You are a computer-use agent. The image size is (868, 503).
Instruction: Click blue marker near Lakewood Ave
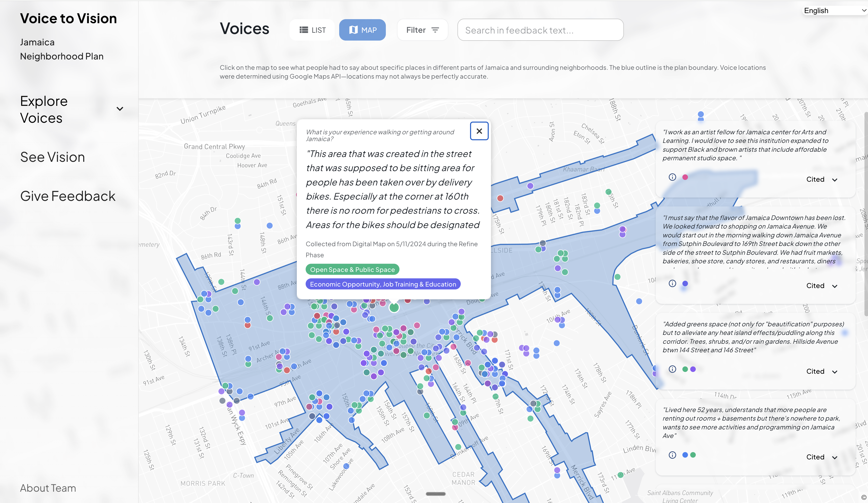(x=346, y=466)
